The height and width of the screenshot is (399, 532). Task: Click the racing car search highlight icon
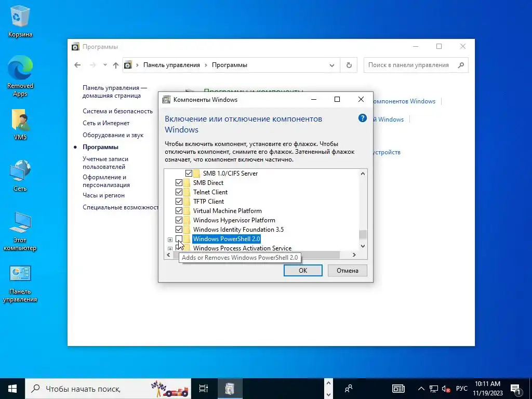(x=170, y=389)
